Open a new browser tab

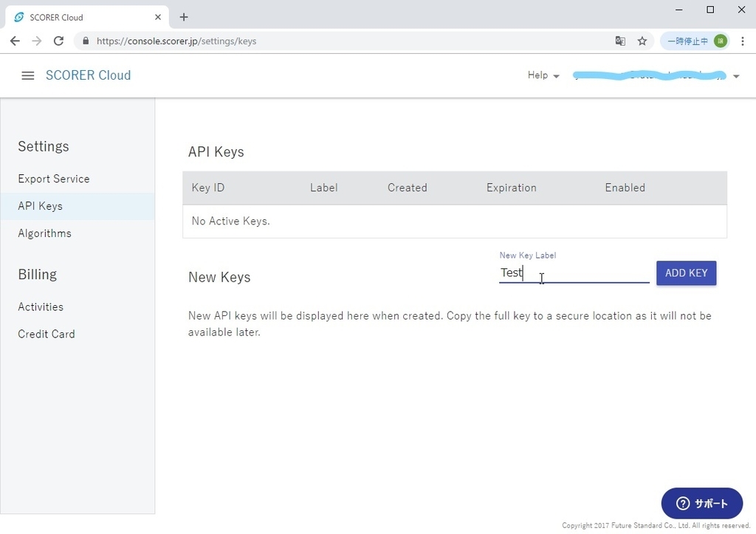184,18
